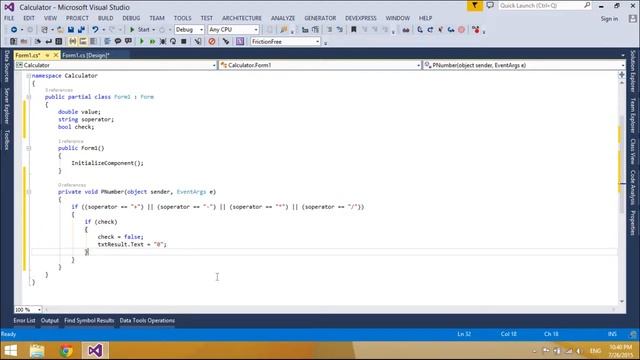Click the InitializeComponent(); code line
This screenshot has height=360, width=640.
tap(107, 163)
